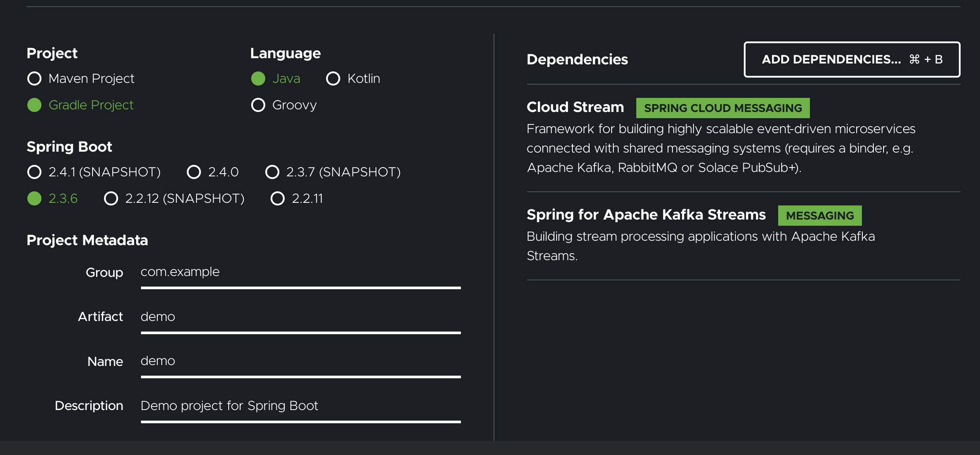Viewport: 980px width, 455px height.
Task: Choose Java as the language
Action: click(258, 78)
